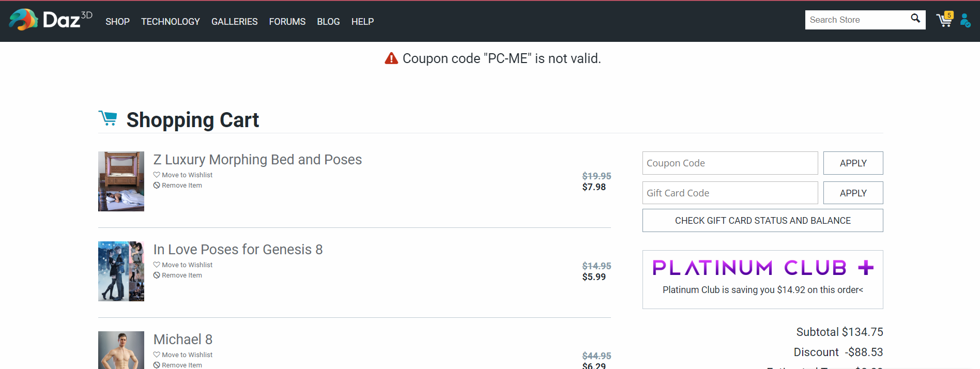The height and width of the screenshot is (369, 980).
Task: Go to the FORUMS page
Action: click(x=287, y=22)
